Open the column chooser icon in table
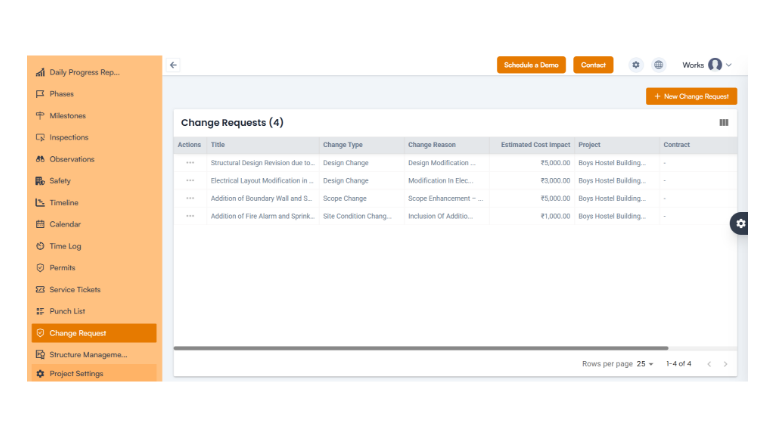775x436 pixels. point(724,123)
